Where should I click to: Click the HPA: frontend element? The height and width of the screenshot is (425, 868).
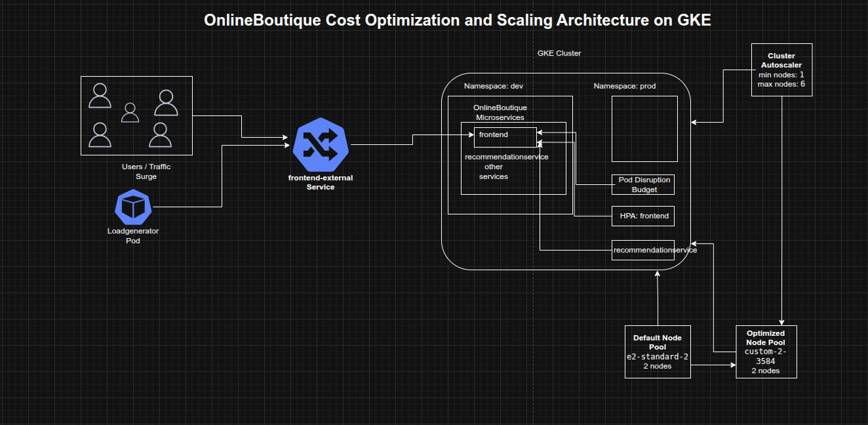pyautogui.click(x=643, y=216)
